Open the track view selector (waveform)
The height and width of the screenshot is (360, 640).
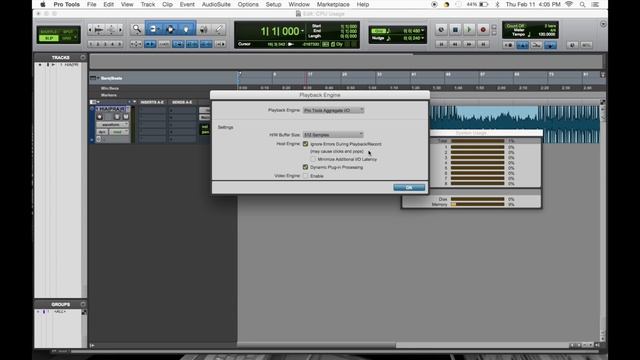pos(113,124)
